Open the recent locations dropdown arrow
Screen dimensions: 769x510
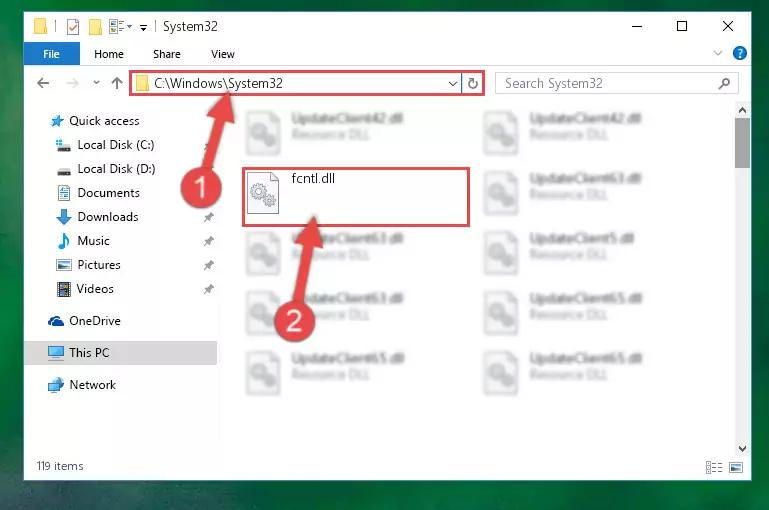click(x=96, y=83)
